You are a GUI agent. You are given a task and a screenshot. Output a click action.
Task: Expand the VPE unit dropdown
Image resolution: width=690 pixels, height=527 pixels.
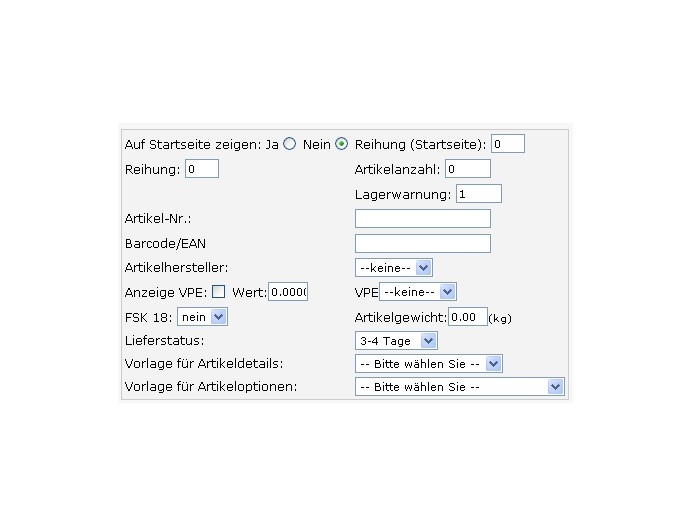pos(418,292)
